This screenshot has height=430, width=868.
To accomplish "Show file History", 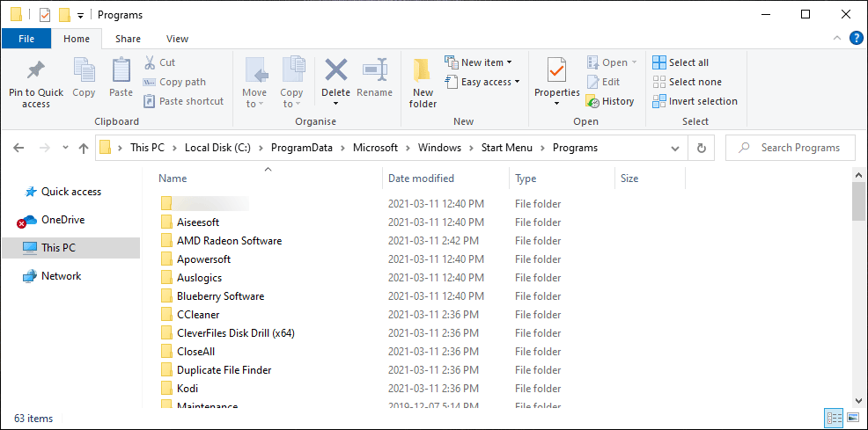I will (x=610, y=101).
